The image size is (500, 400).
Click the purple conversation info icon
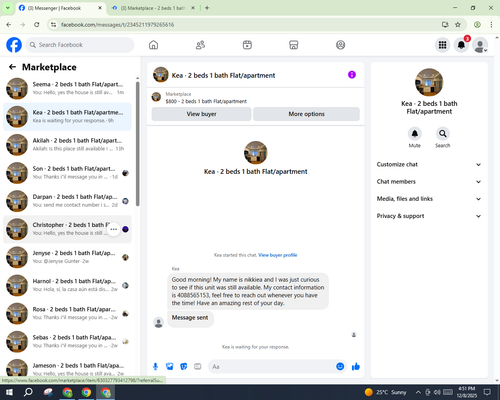352,75
